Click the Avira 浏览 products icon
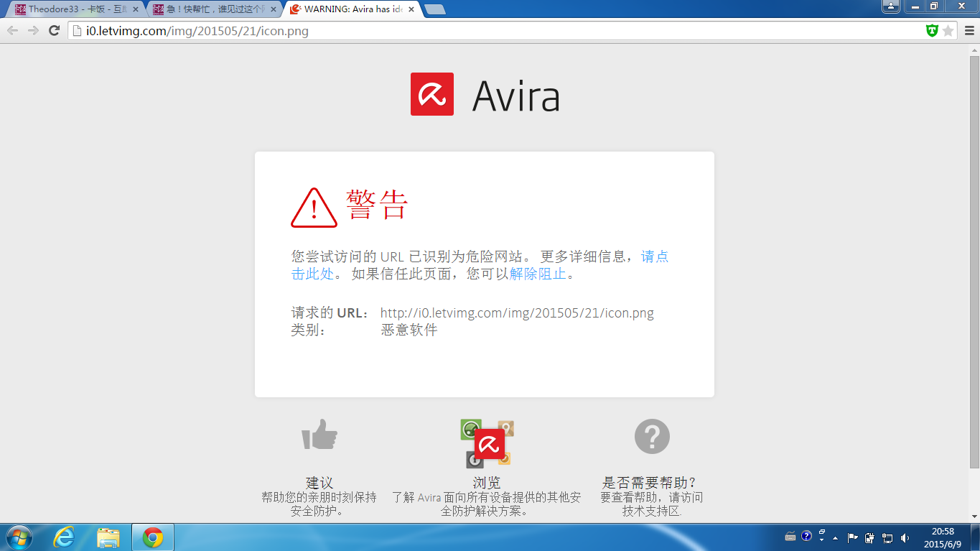Viewport: 980px width, 551px height. [x=487, y=443]
